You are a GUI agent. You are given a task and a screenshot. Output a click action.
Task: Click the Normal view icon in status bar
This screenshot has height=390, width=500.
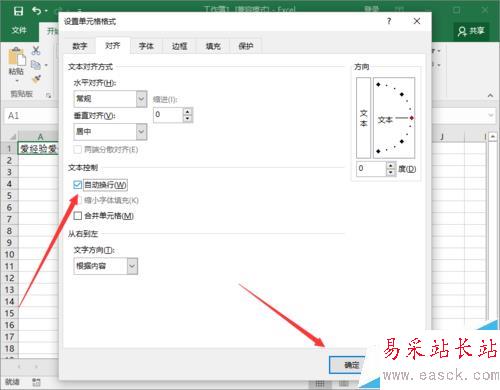319,384
